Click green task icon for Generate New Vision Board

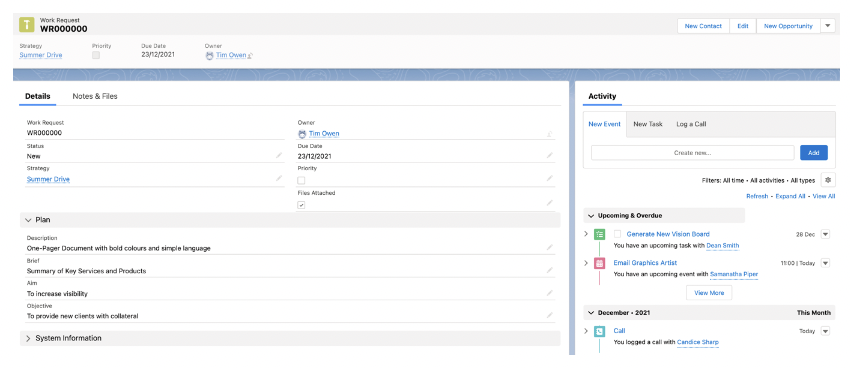600,234
